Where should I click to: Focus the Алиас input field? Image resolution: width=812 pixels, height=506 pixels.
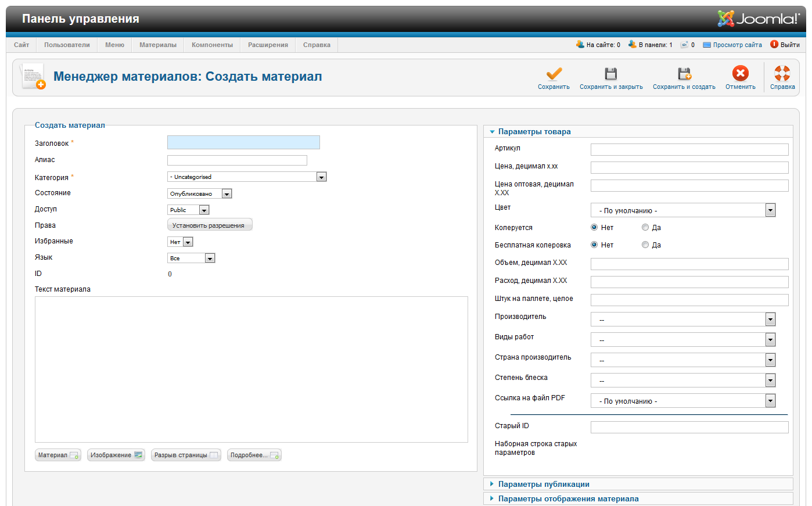pos(237,160)
